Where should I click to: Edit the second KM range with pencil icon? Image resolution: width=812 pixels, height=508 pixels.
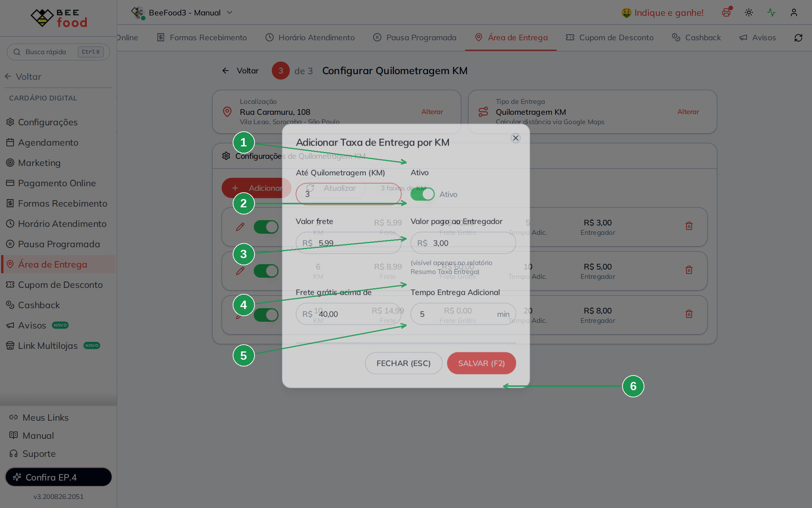click(240, 271)
